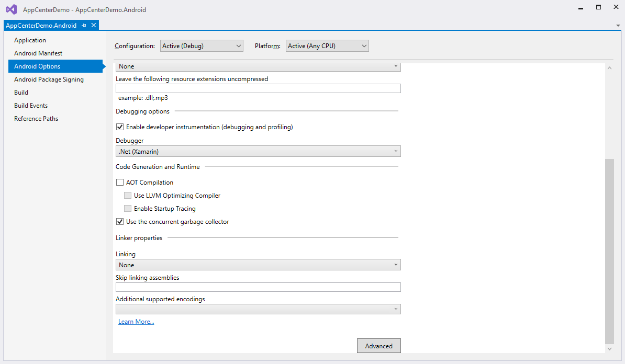625x364 pixels.
Task: Expand the Debugger dropdown
Action: (x=258, y=152)
